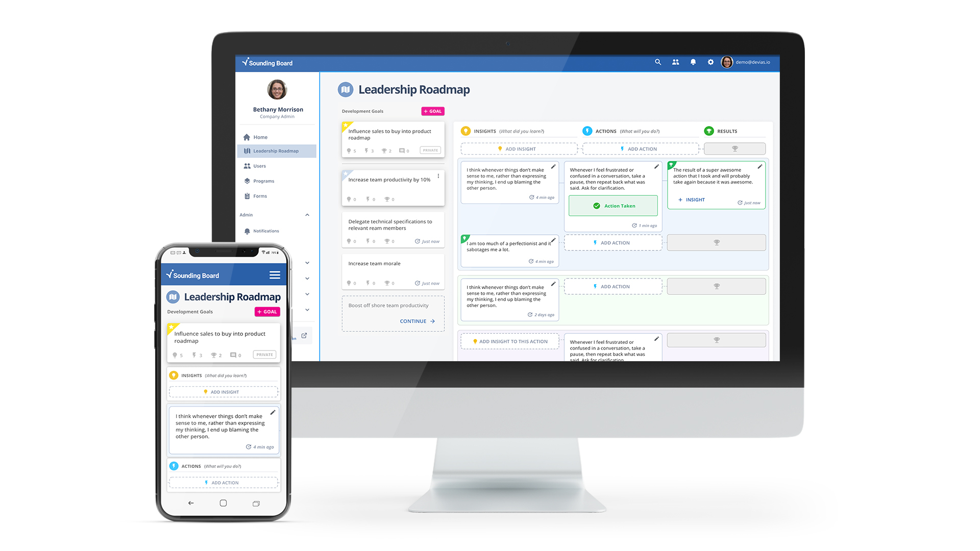Click the search magnifier icon in navbar
The width and height of the screenshot is (980, 551).
(655, 62)
